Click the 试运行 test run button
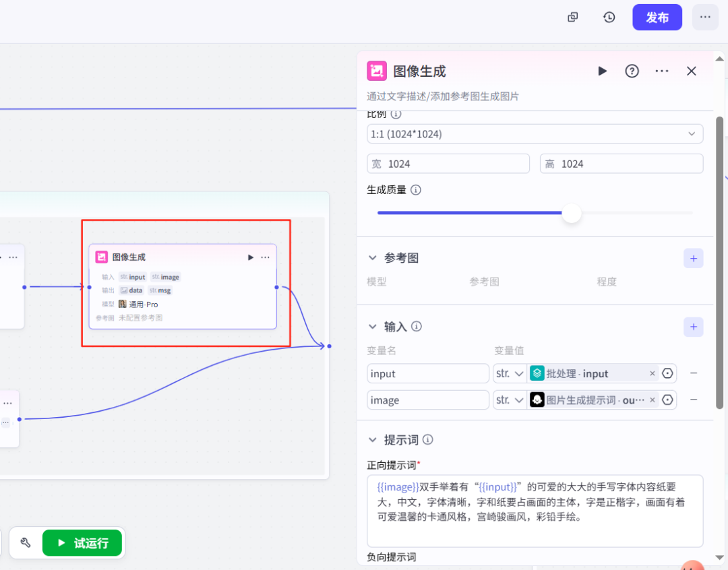Viewport: 728px width, 570px height. coord(82,543)
